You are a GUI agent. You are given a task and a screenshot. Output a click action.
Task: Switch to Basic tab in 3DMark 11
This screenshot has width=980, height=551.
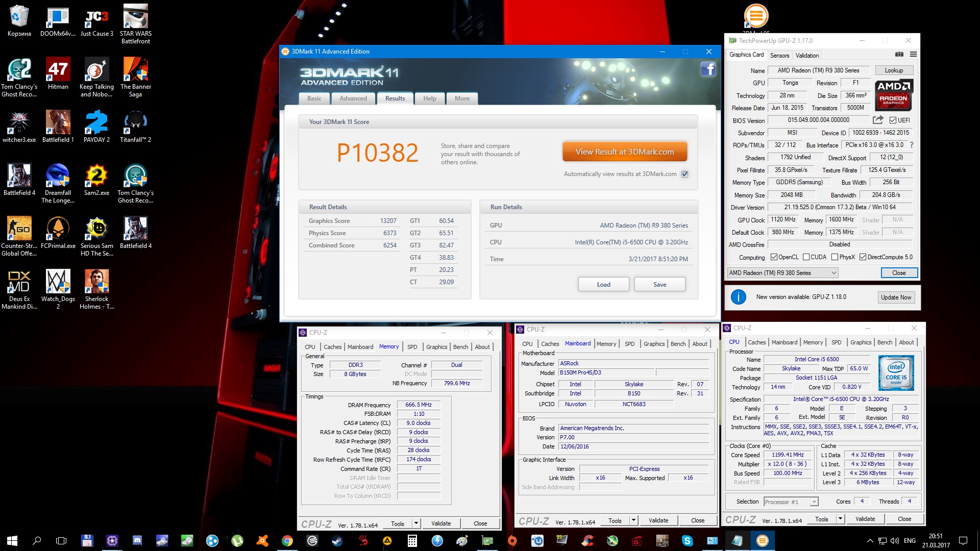(x=314, y=98)
